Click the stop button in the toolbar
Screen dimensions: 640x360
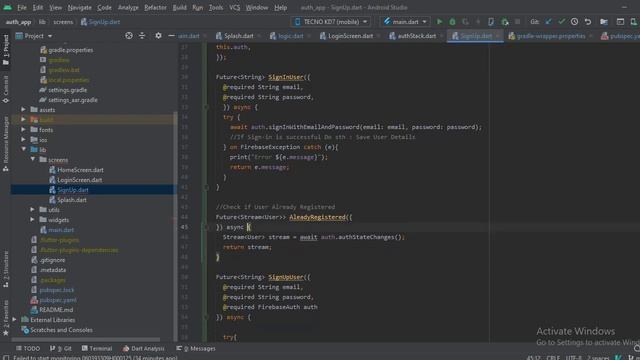[518, 22]
